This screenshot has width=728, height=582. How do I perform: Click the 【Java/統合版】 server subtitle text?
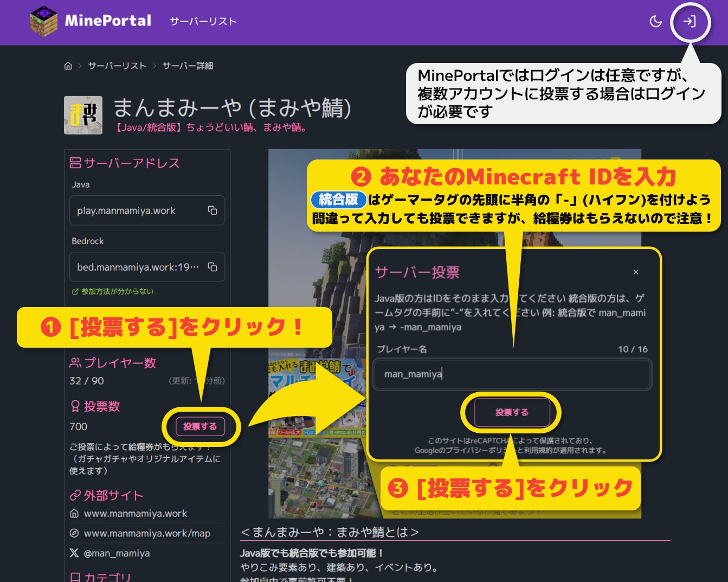click(210, 127)
